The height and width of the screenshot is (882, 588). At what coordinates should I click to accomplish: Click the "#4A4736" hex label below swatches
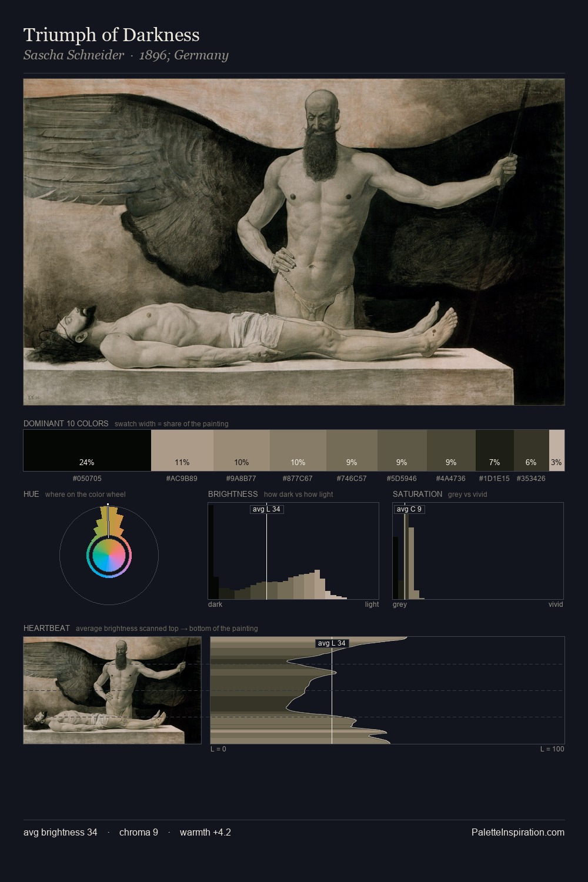[x=450, y=479]
